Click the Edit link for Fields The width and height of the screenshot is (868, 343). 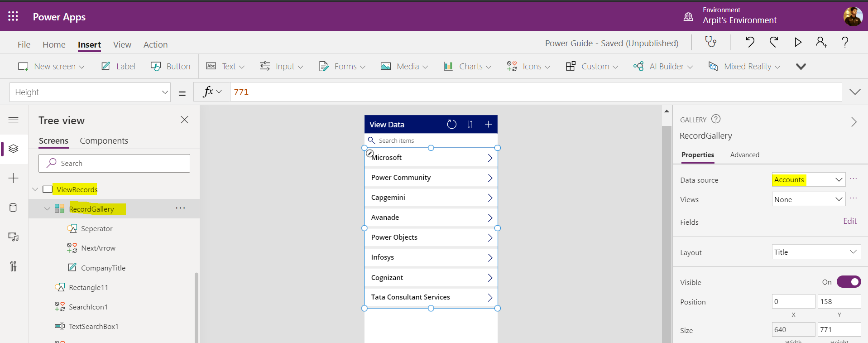(850, 221)
